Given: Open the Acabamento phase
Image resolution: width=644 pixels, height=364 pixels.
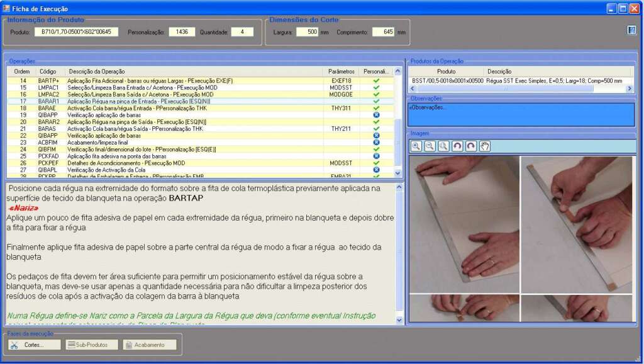Looking at the screenshot, I should point(150,345).
